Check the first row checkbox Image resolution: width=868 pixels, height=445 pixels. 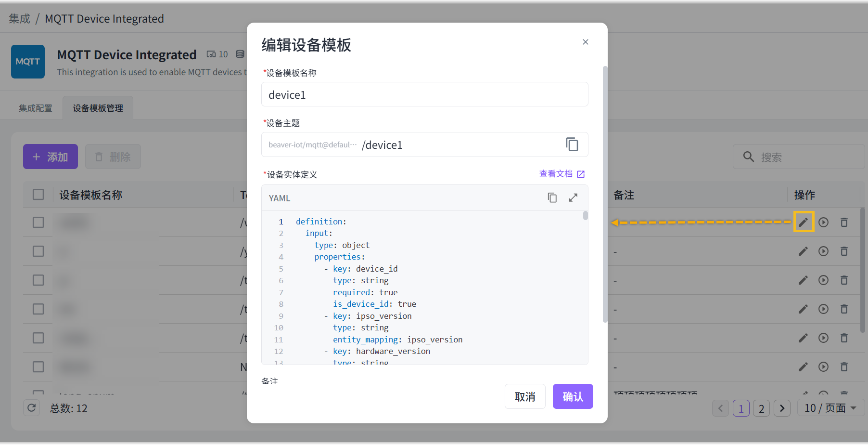pyautogui.click(x=38, y=222)
